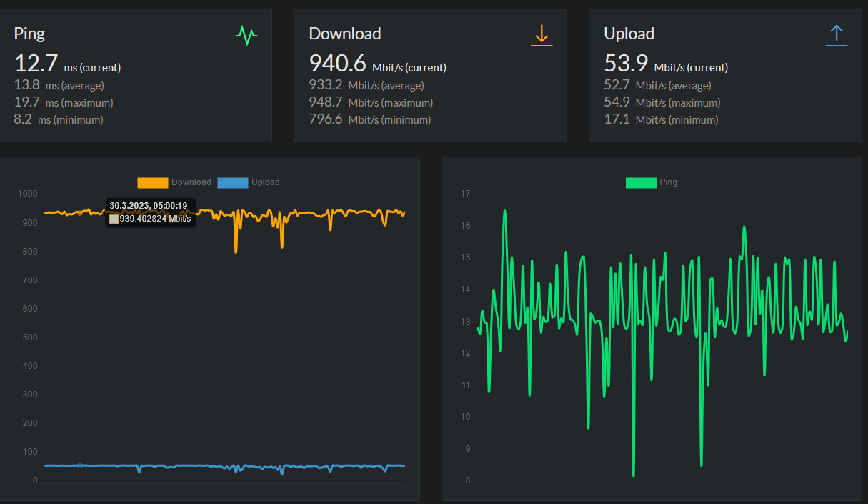Click the 948.7 Mbit/s maximum download value
Screen dimensions: 868x504
point(371,102)
